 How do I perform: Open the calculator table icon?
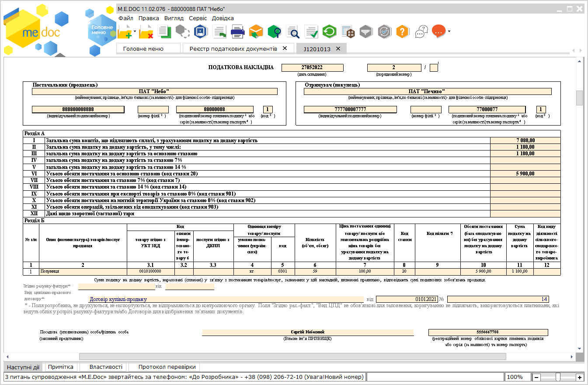click(348, 31)
